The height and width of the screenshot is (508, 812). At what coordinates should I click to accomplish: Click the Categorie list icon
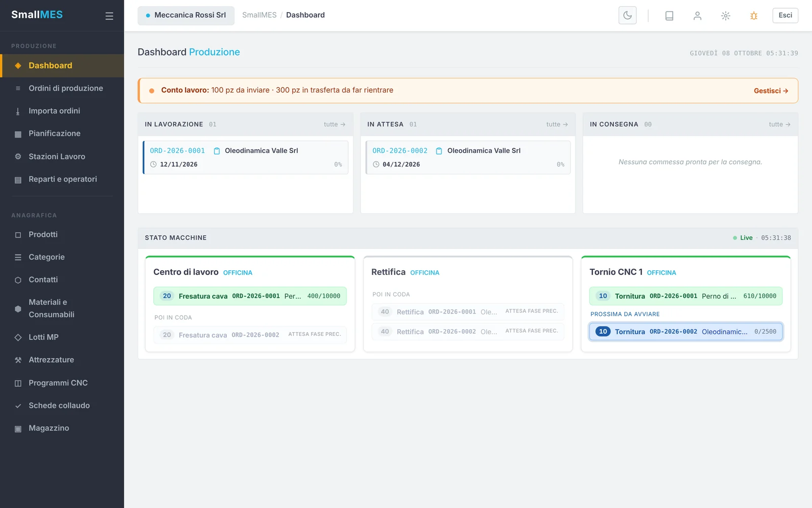(18, 258)
